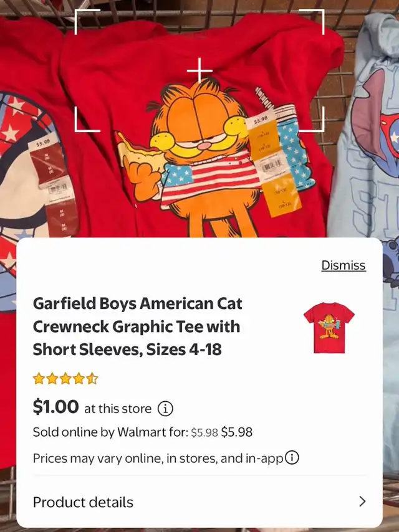Image resolution: width=399 pixels, height=532 pixels.
Task: Tap the gold star rating
Action: [x=65, y=378]
